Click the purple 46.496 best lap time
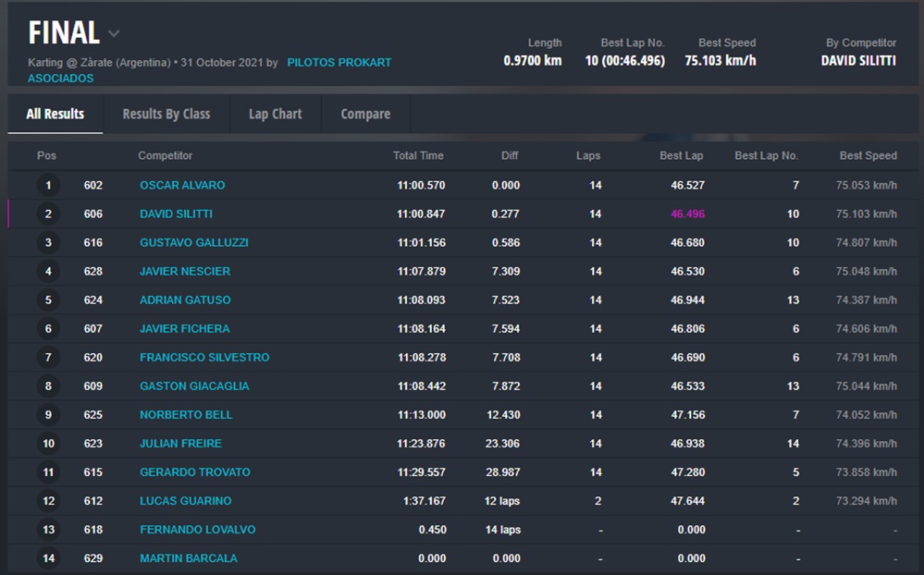 point(687,214)
